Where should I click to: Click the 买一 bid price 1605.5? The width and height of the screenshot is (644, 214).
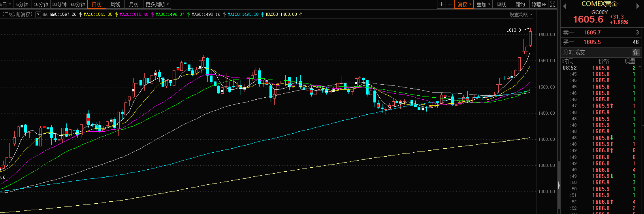[592, 42]
